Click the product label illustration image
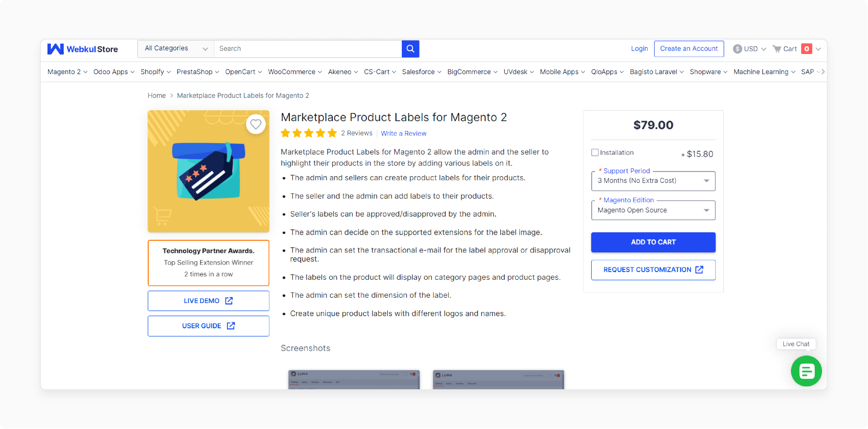Screen dimensions: 868x429 point(209,171)
